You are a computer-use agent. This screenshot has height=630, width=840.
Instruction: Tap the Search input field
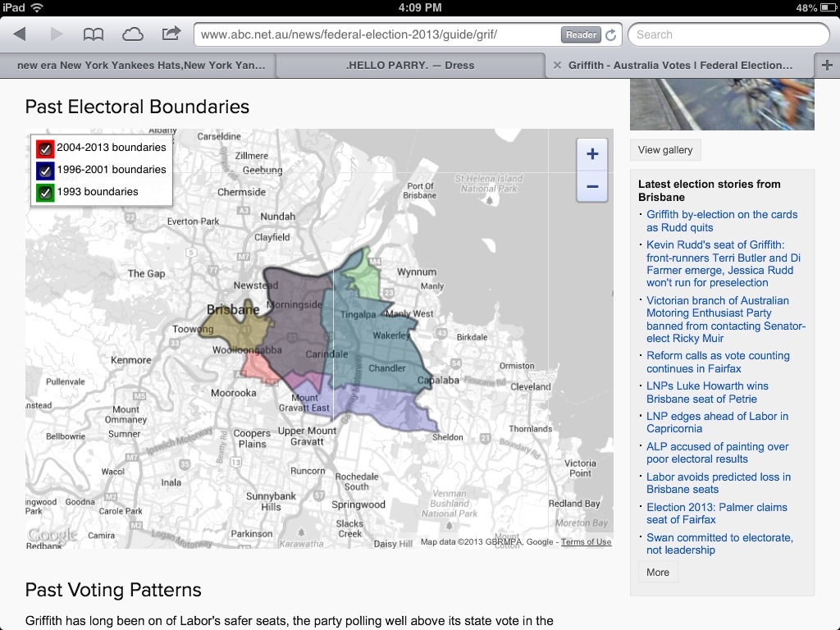(x=728, y=34)
